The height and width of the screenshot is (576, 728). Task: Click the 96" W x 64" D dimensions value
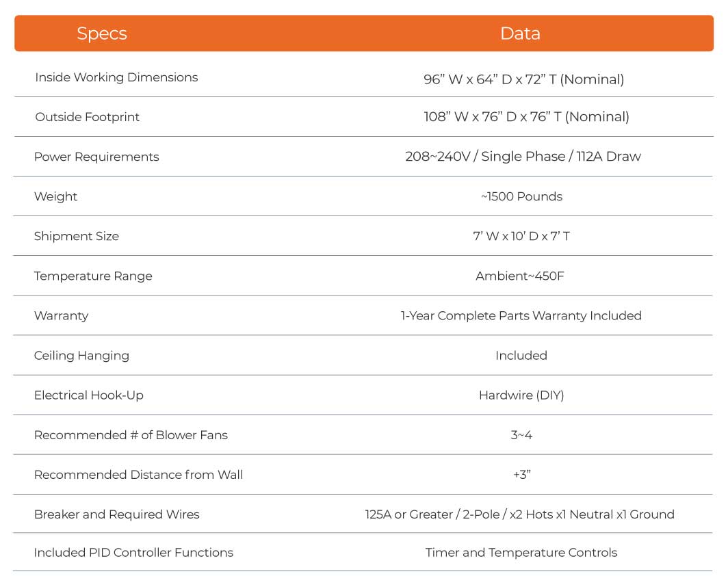click(523, 79)
